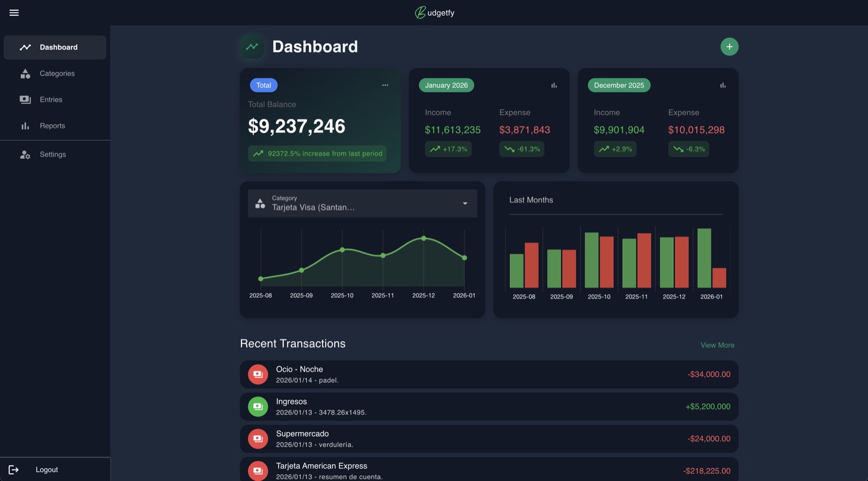Viewport: 868px width, 481px height.
Task: Click the chart icon on December 2025 card
Action: 723,85
